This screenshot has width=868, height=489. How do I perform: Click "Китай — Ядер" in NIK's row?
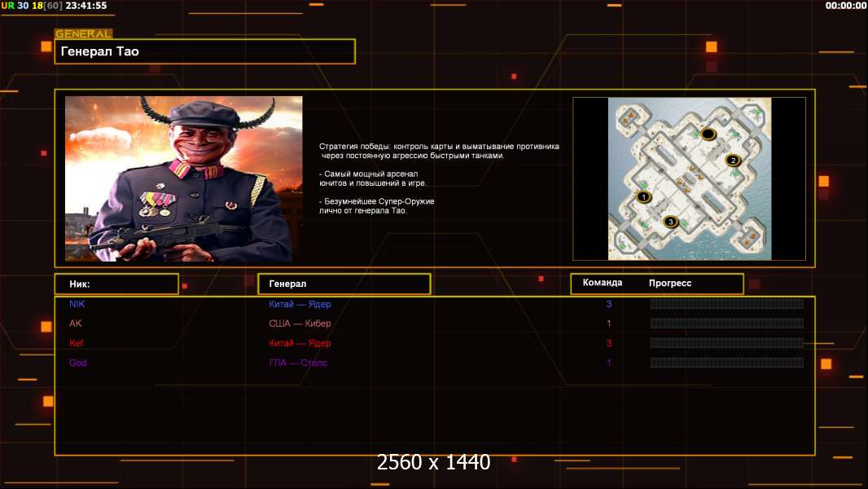coord(300,304)
